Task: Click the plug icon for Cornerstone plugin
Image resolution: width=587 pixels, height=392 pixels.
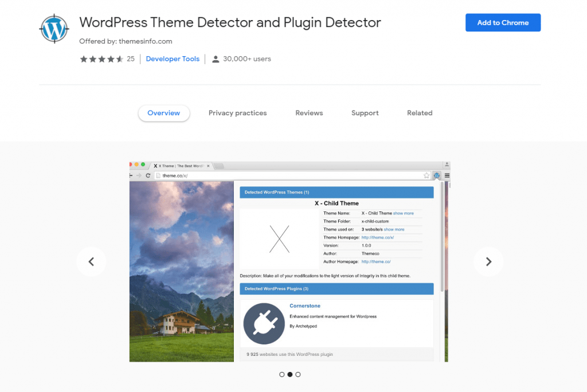Action: 264,323
